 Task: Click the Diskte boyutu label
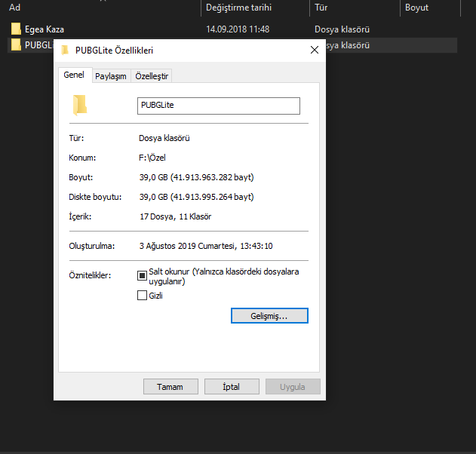(x=95, y=197)
